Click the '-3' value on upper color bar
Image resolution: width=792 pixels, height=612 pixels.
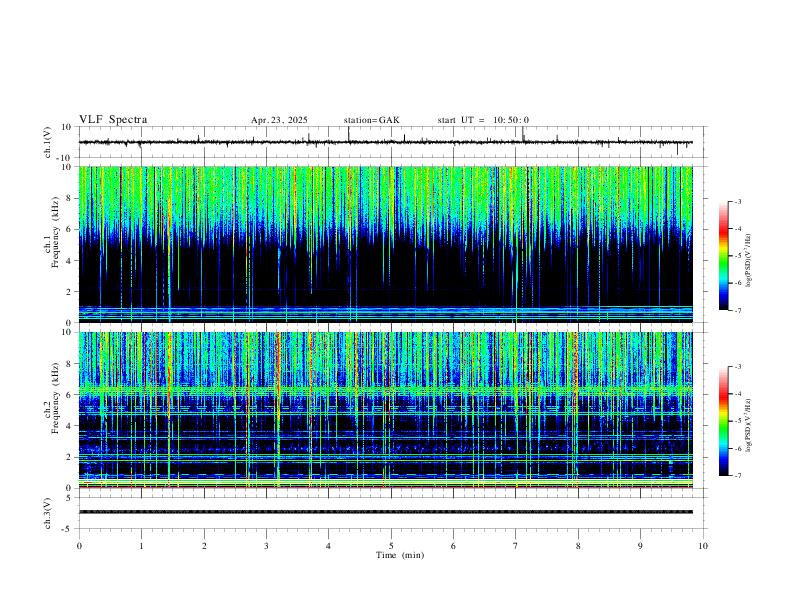(x=737, y=201)
